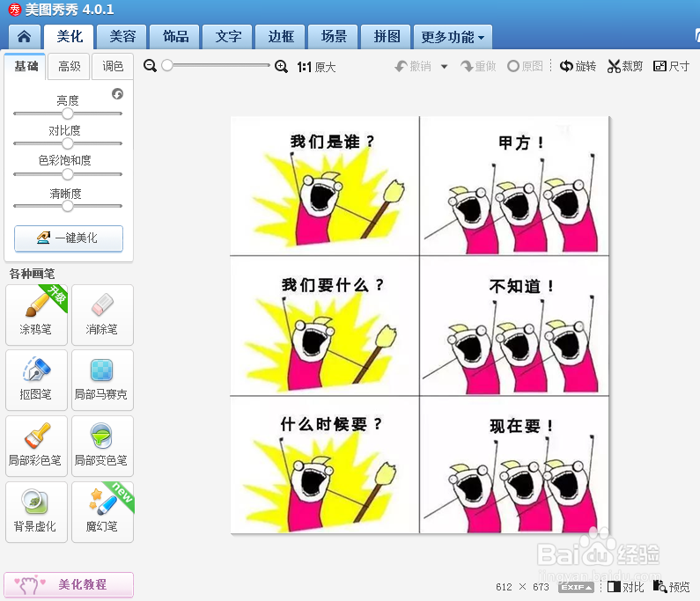Open the 美容 tab
Image resolution: width=700 pixels, height=601 pixels.
click(122, 37)
